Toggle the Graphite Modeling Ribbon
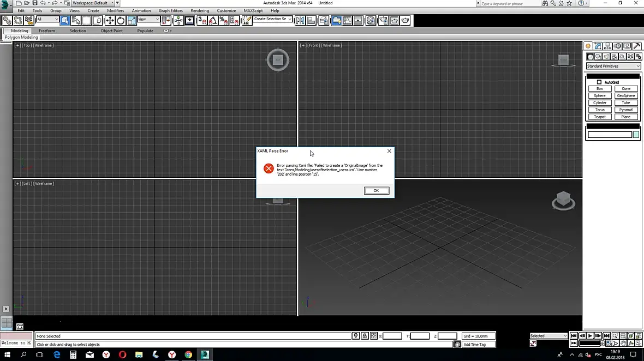The width and height of the screenshot is (644, 361). click(336, 21)
